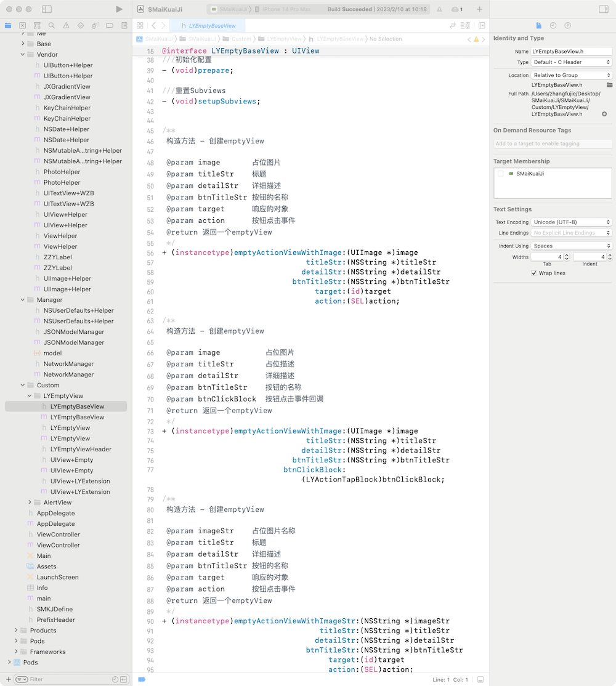Reveal full path file in Finder
The image size is (616, 686).
(x=604, y=114)
